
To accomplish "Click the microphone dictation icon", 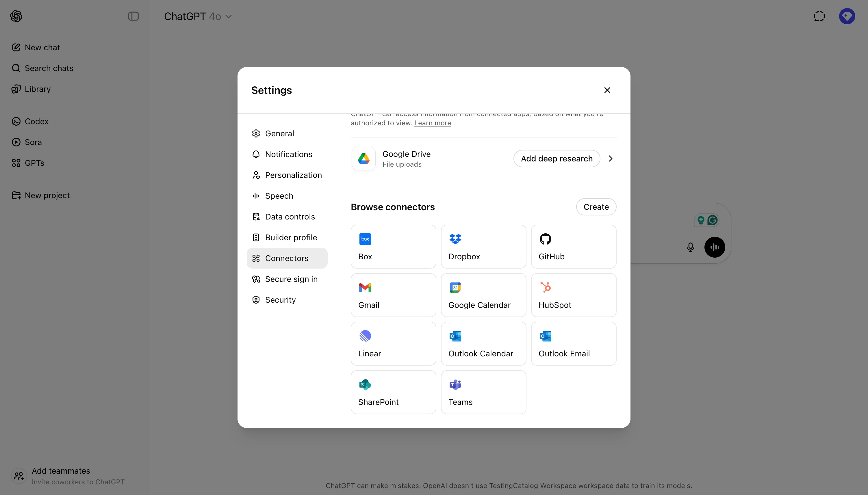I will click(690, 247).
